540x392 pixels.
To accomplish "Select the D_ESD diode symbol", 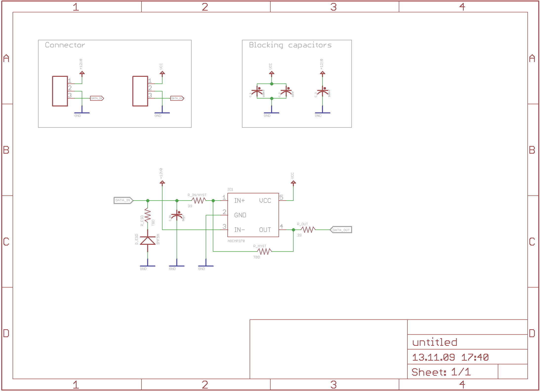I will (148, 240).
